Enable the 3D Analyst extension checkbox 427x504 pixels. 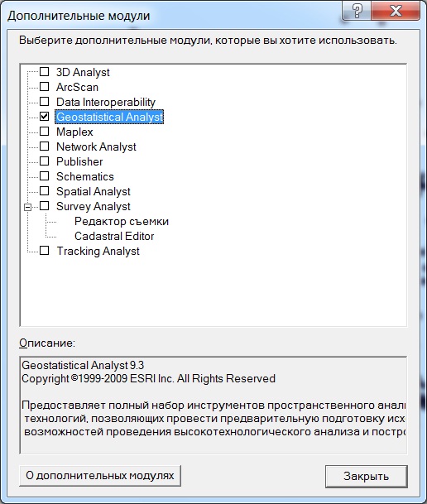[45, 72]
